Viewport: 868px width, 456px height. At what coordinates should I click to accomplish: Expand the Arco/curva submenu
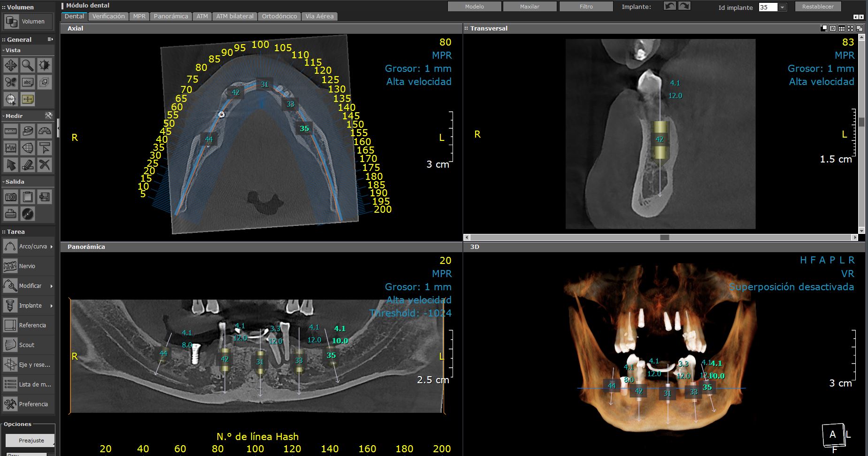click(51, 247)
